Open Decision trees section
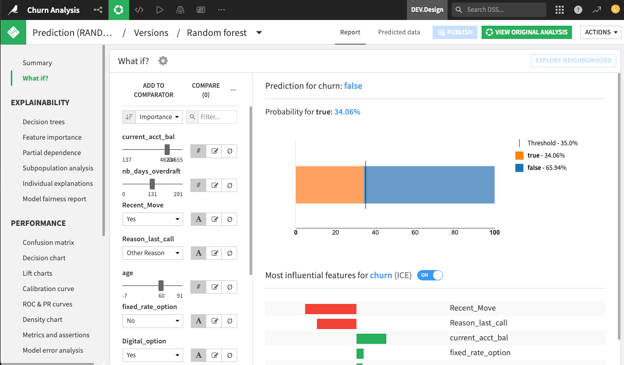 coord(43,122)
